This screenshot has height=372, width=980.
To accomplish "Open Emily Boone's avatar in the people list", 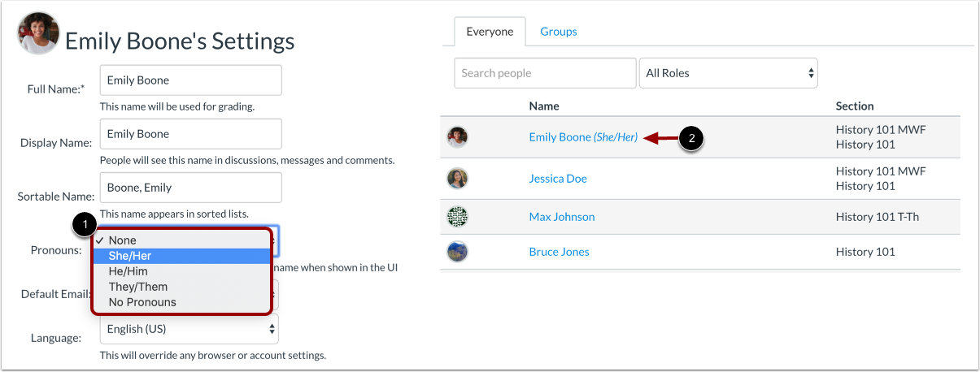I will tap(458, 137).
